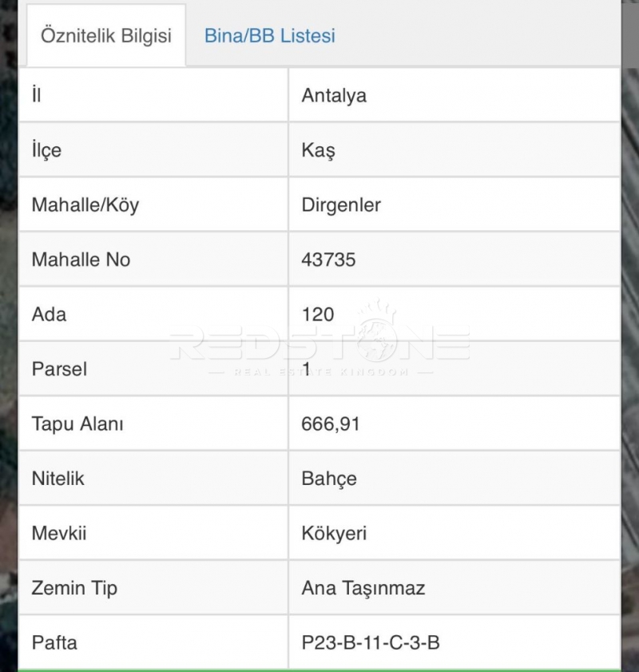This screenshot has width=639, height=672.
Task: Click the Pafta code P23-B-11-C-3-B
Action: click(371, 642)
